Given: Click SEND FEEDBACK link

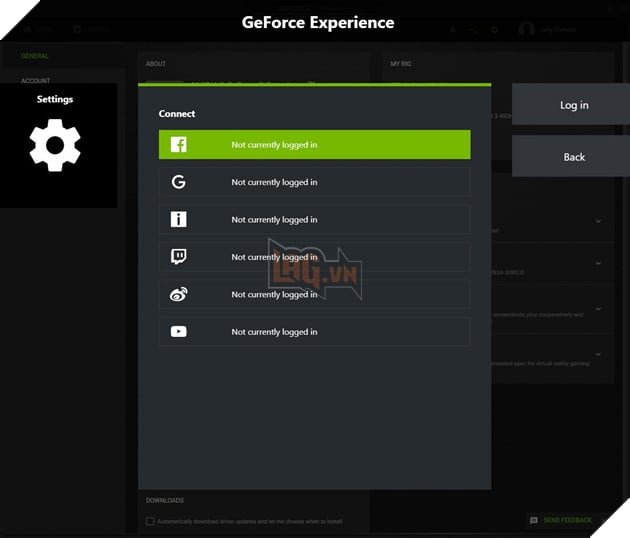Looking at the screenshot, I should pyautogui.click(x=567, y=520).
